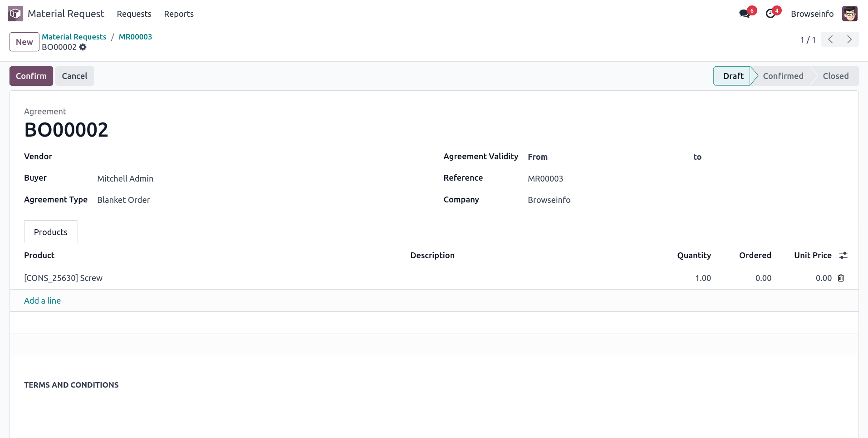The image size is (868, 438).
Task: Click the user avatar picture
Action: pyautogui.click(x=849, y=14)
